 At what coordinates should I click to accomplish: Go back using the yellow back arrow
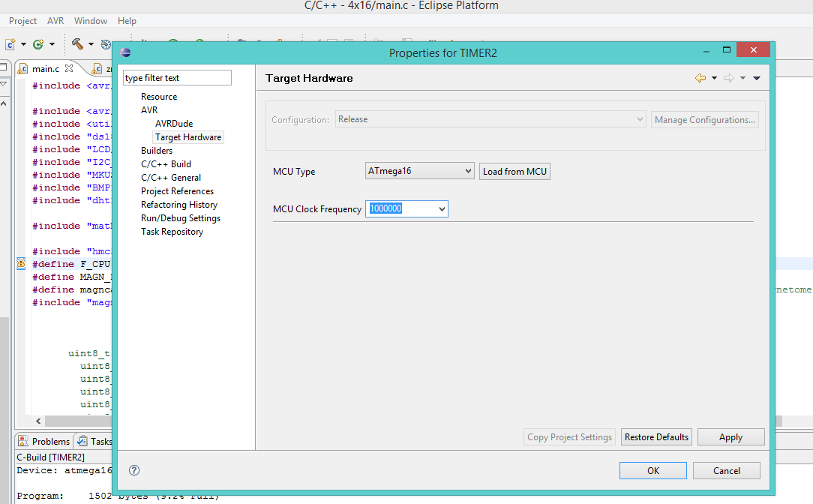(x=700, y=78)
